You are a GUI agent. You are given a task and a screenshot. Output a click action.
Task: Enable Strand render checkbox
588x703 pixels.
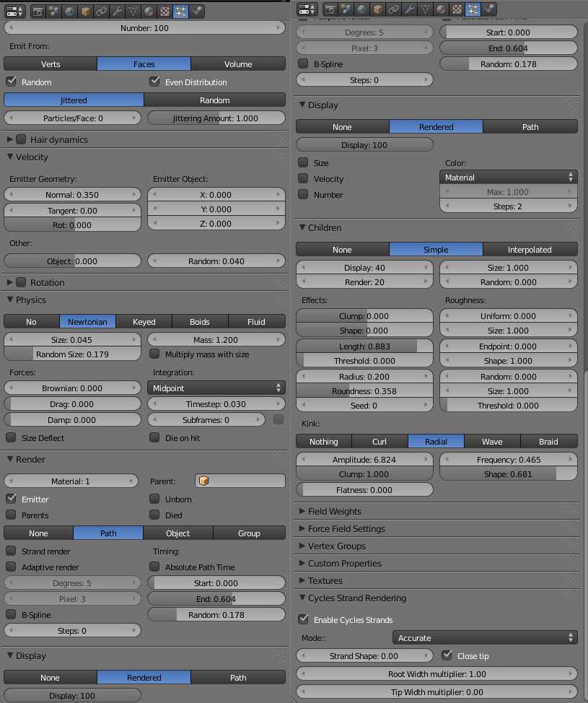point(12,551)
